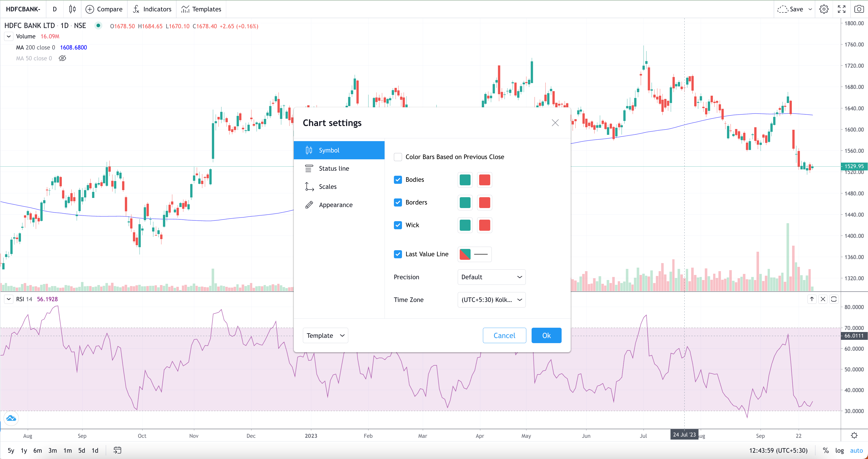Enable Color Bars Based on Previous Close
Viewport: 868px width, 459px height.
tap(398, 157)
